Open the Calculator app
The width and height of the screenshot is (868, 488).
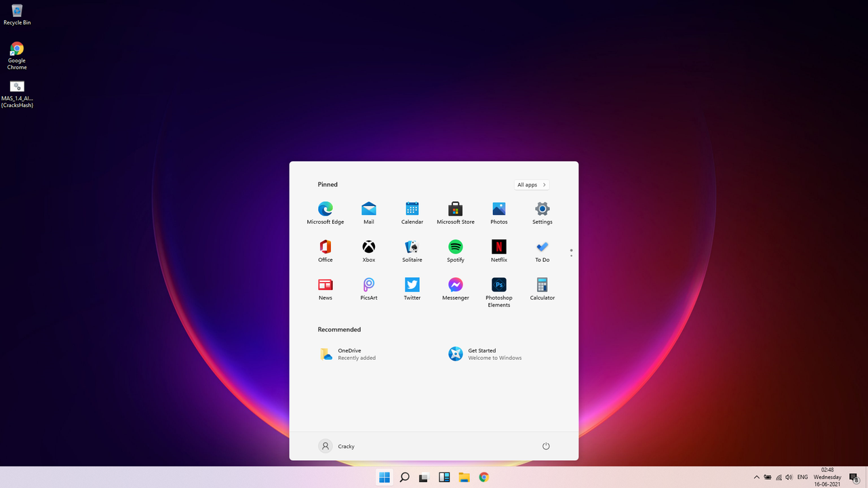coord(542,289)
